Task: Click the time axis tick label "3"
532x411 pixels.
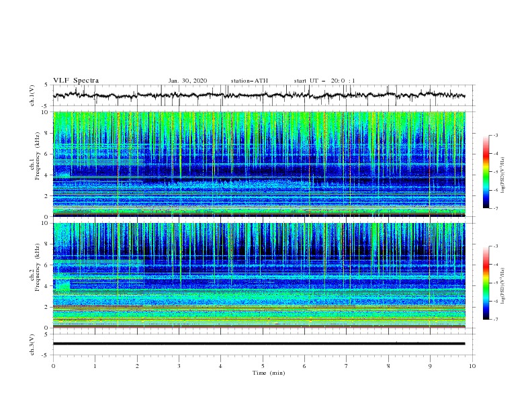Action: point(179,366)
